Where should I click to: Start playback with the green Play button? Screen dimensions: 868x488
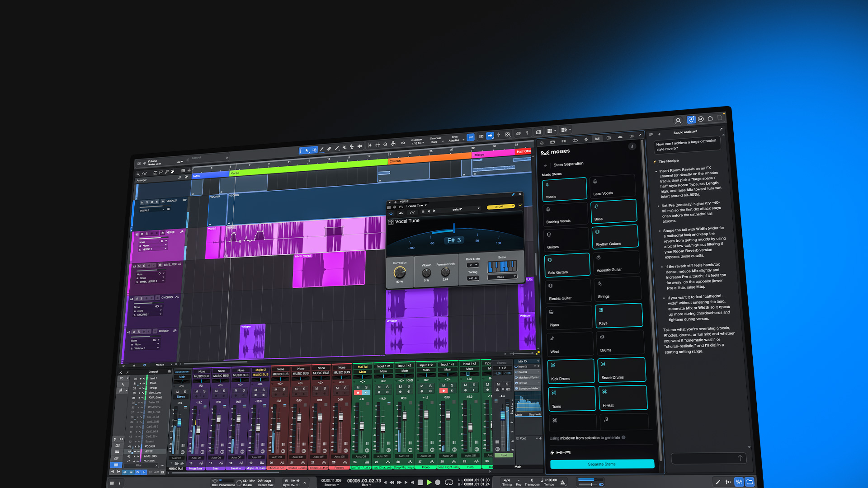point(429,482)
